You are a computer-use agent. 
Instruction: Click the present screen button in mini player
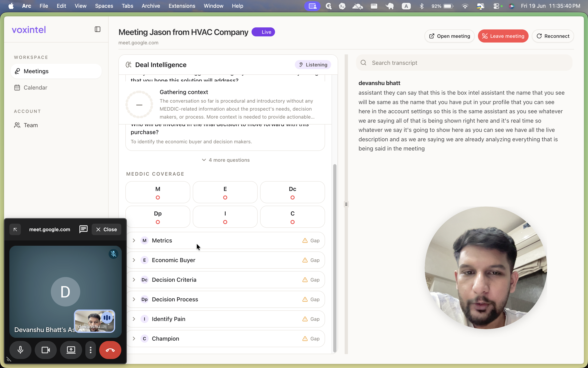(71, 350)
